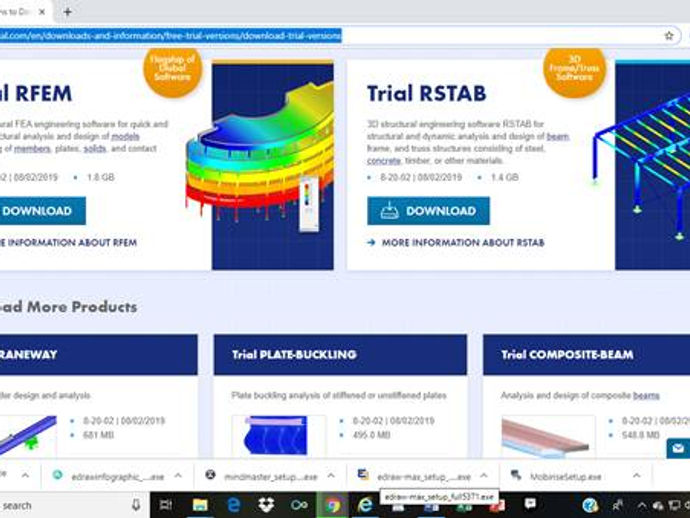690x518 pixels.
Task: Switch to Google Chrome in the taskbar
Action: (x=333, y=505)
